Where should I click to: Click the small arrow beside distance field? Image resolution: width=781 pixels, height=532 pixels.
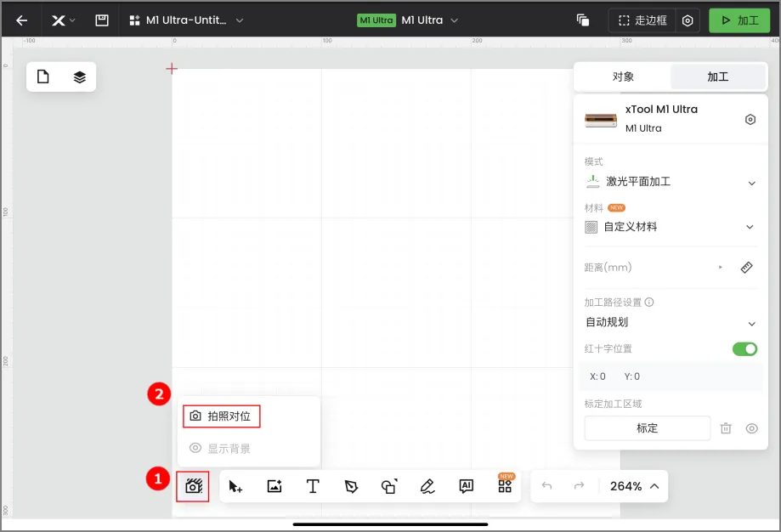tap(720, 268)
